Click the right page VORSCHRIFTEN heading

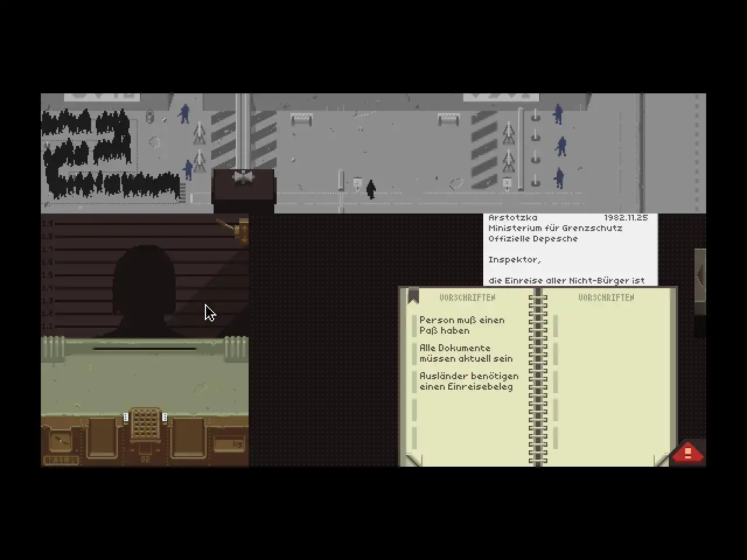click(606, 297)
